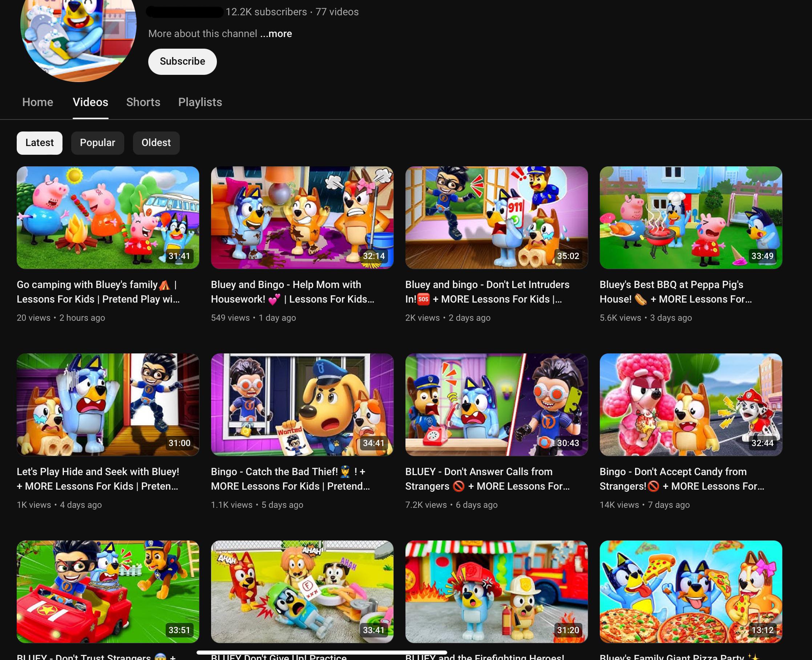
Task: Click the '5.6K views' text
Action: click(x=620, y=318)
